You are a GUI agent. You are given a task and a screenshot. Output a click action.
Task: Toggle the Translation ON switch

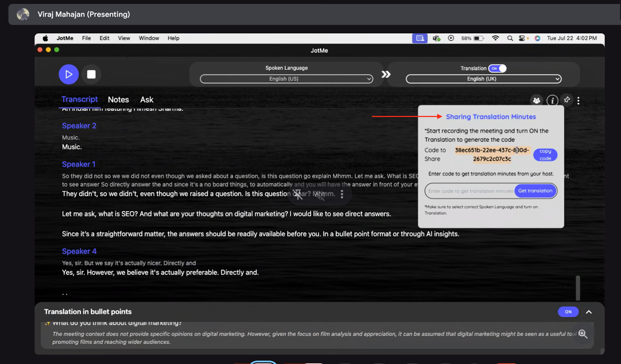pyautogui.click(x=497, y=68)
